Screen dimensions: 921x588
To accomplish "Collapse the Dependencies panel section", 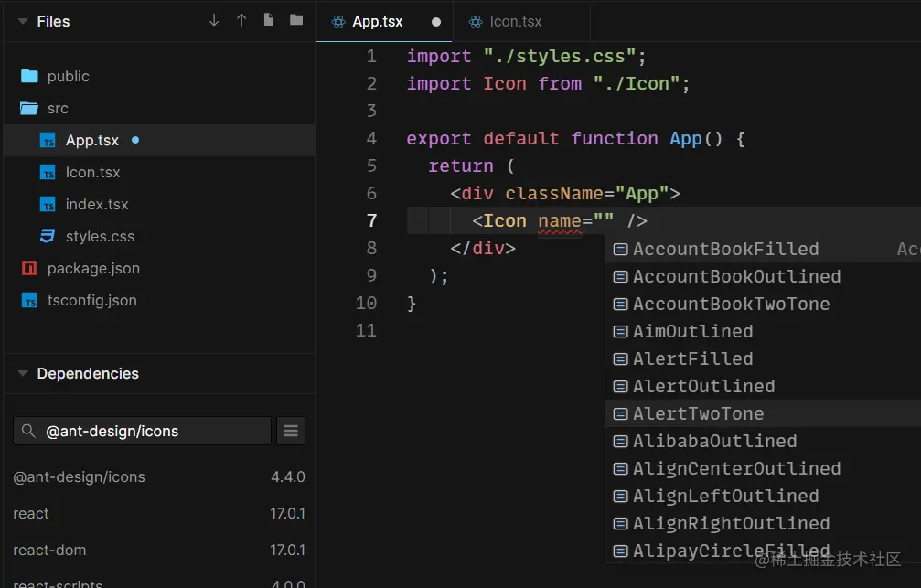I will pyautogui.click(x=22, y=373).
